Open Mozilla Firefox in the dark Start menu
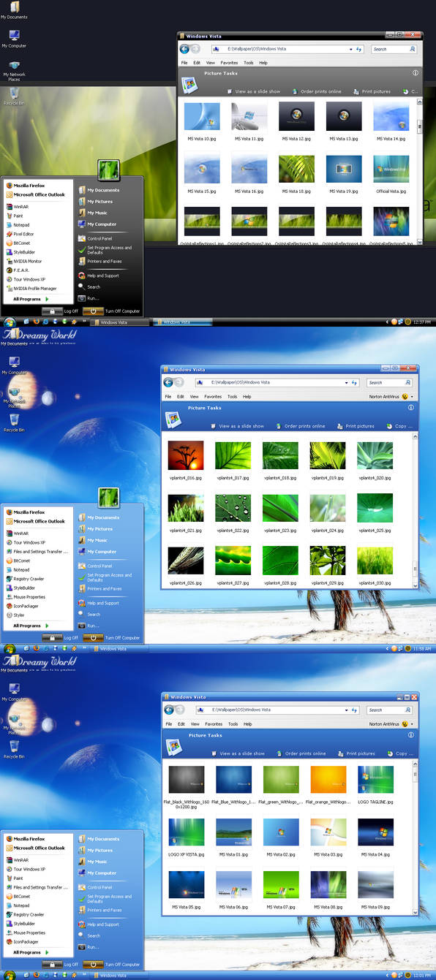 (x=25, y=185)
